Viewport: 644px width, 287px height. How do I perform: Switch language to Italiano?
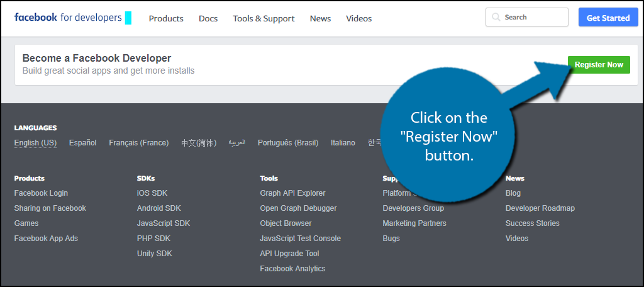[x=343, y=143]
